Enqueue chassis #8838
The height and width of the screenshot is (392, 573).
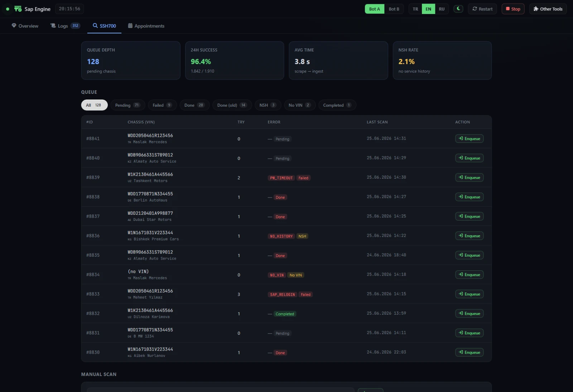tap(469, 197)
